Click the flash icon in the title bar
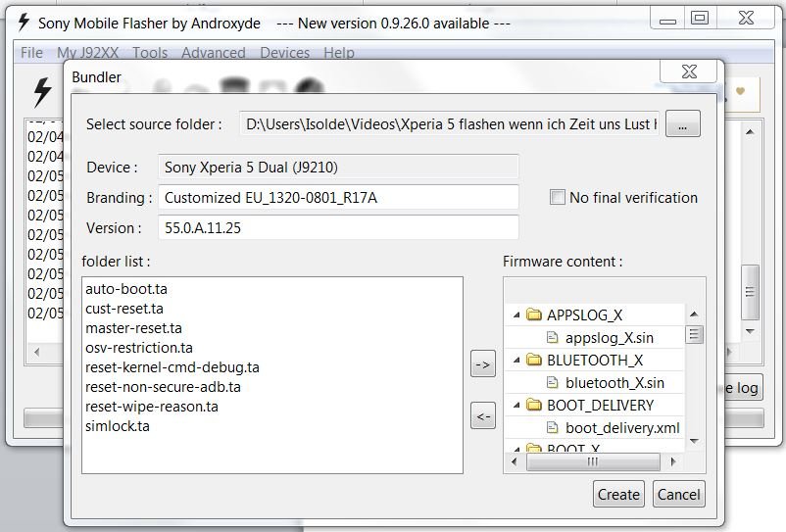Viewport: 786px width, 532px height. point(24,22)
